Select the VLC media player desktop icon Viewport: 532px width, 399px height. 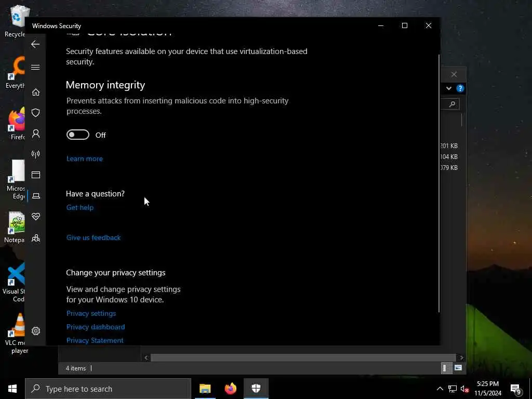pos(16,334)
